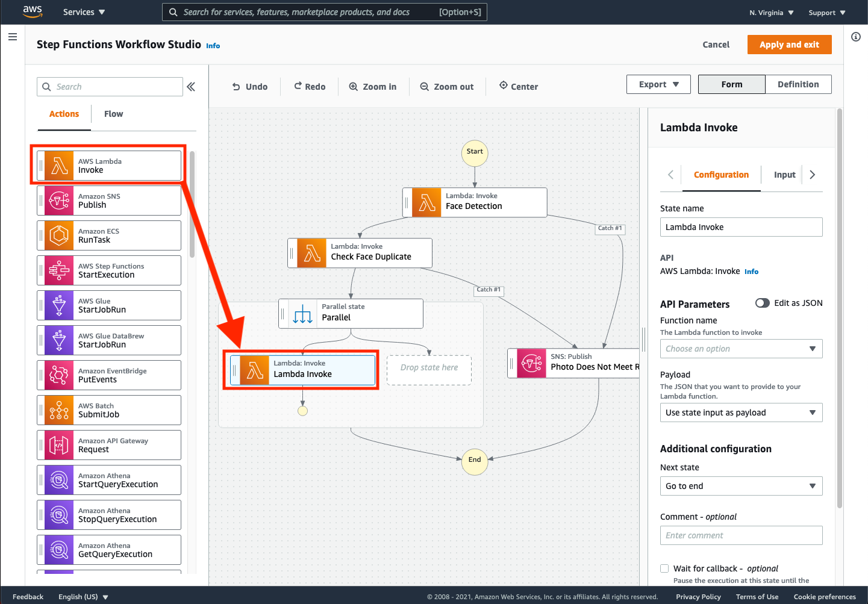Click the Glue DataBrew StartJobRun icon
This screenshot has height=604, width=868.
(x=59, y=340)
